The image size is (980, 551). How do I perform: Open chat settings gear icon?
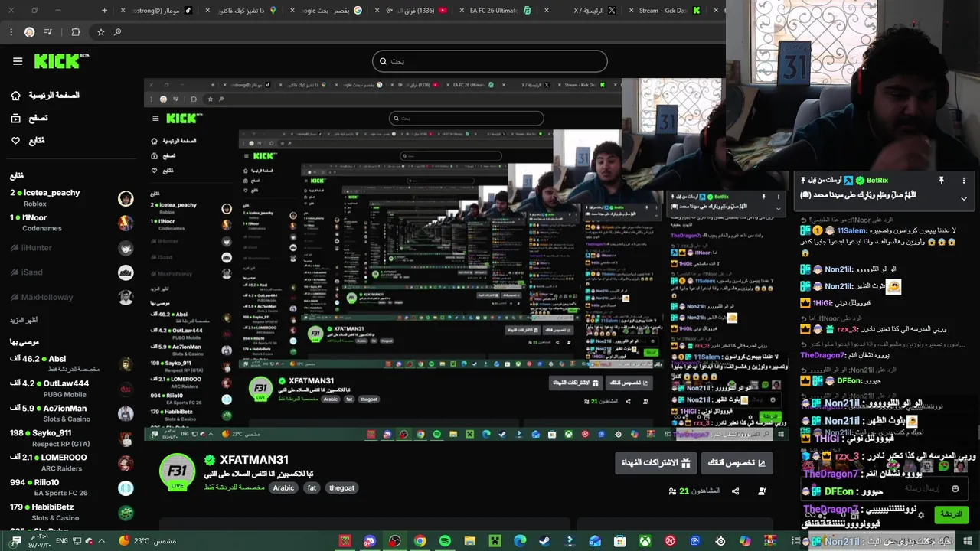pyautogui.click(x=921, y=514)
